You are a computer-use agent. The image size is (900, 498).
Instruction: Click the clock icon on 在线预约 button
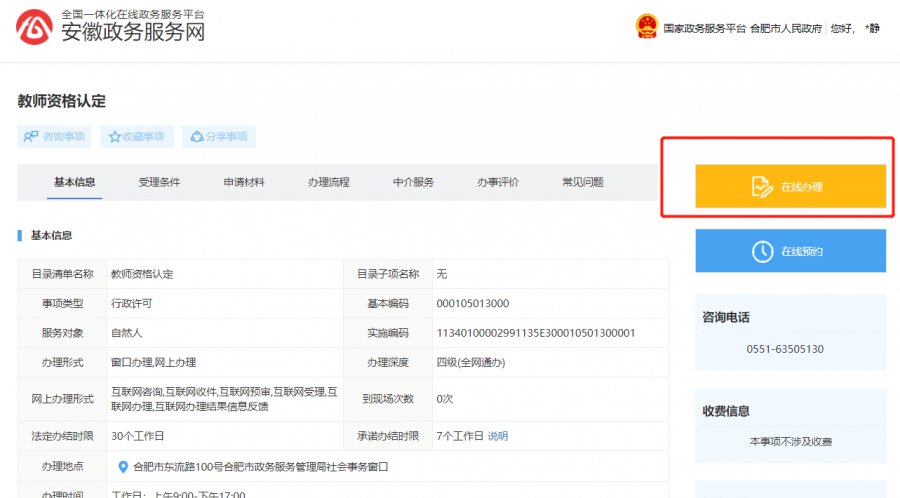click(762, 251)
